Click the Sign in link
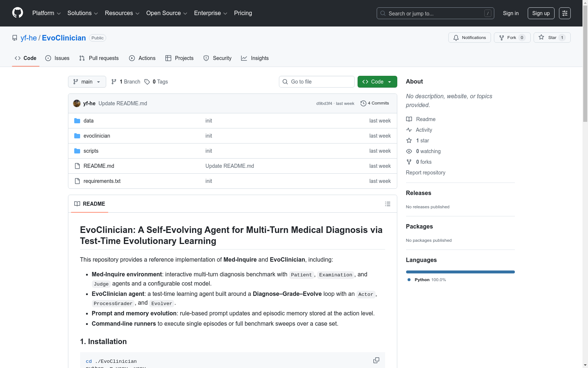This screenshot has height=368, width=588. [511, 13]
